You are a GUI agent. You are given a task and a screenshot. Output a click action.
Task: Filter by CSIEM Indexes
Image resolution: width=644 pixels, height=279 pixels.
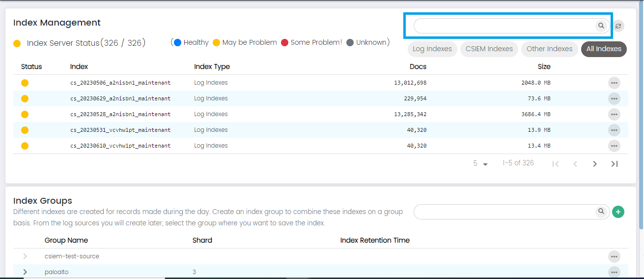[489, 49]
